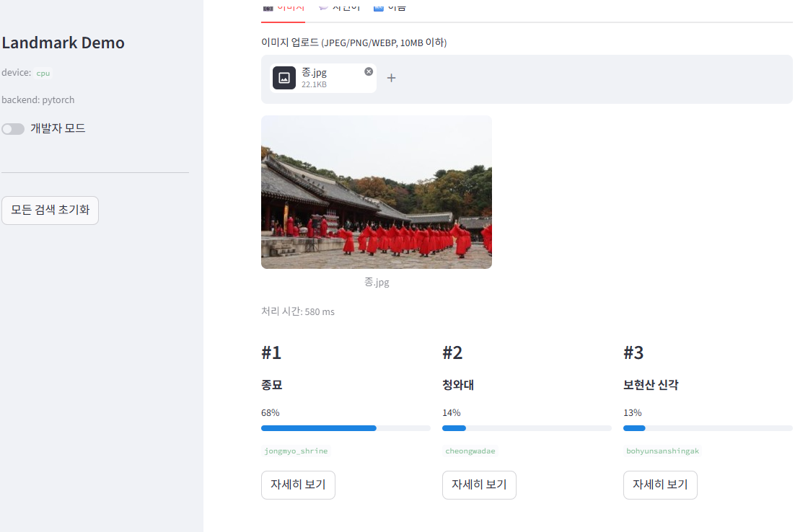808x532 pixels.
Task: Remove the uploaded 종.jpg file
Action: coord(369,71)
